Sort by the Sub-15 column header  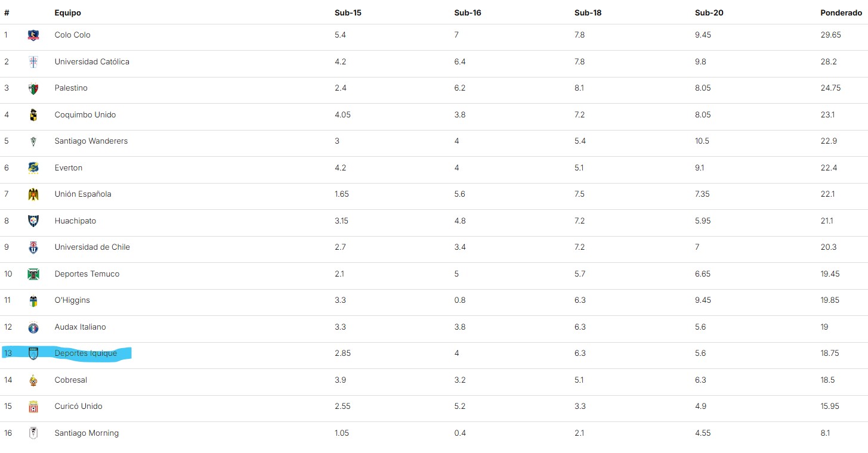348,13
